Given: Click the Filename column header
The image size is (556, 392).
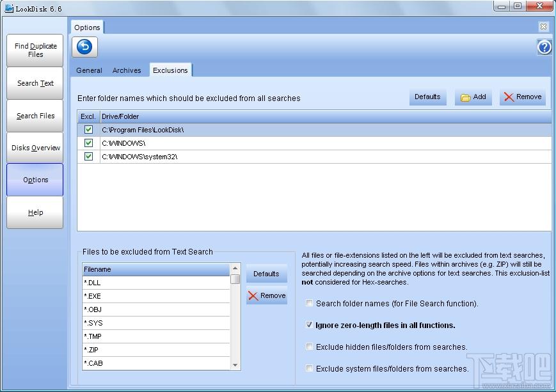Looking at the screenshot, I should (156, 269).
